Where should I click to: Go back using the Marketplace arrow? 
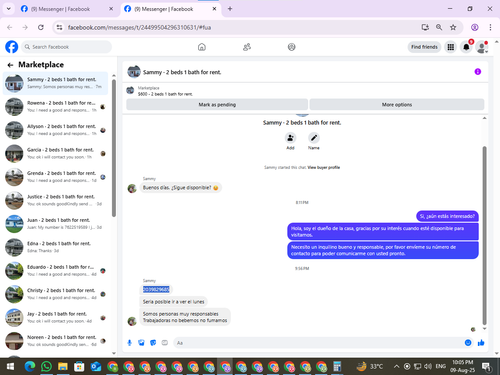(10, 65)
